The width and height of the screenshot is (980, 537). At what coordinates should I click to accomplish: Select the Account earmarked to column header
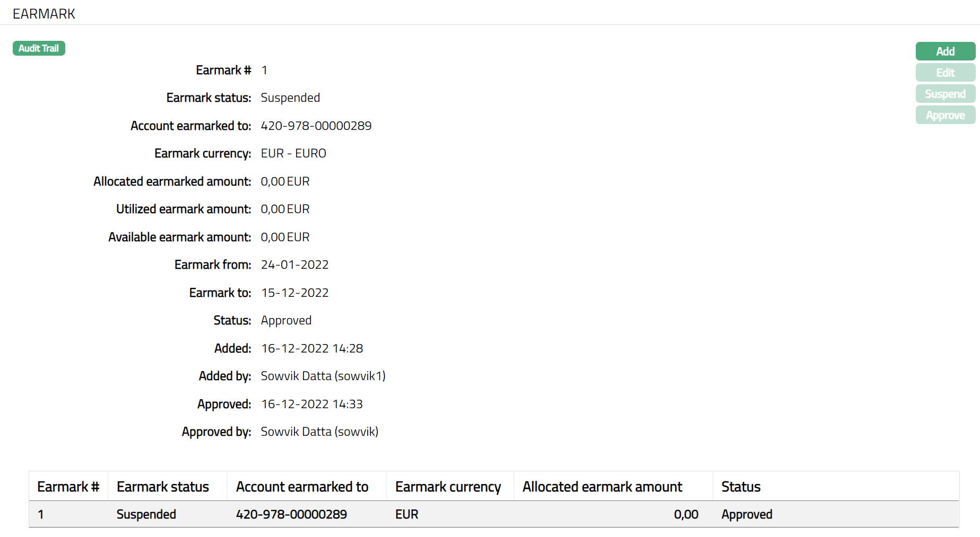[302, 487]
